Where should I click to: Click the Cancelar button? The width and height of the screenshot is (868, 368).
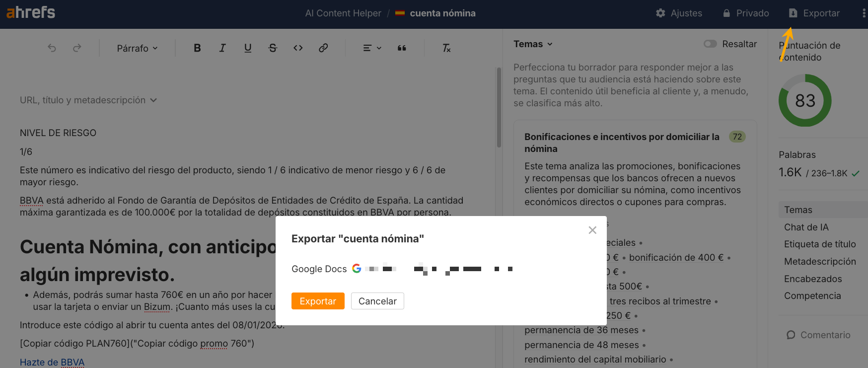coord(377,301)
